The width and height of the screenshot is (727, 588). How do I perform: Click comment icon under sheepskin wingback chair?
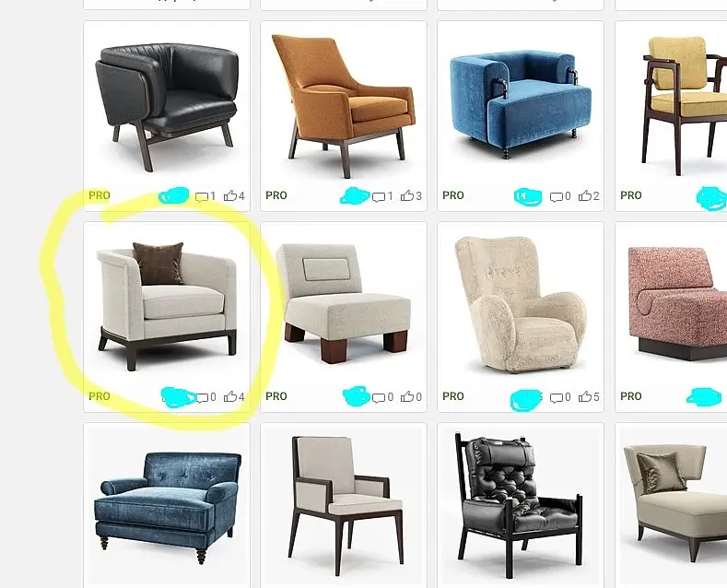tap(556, 397)
